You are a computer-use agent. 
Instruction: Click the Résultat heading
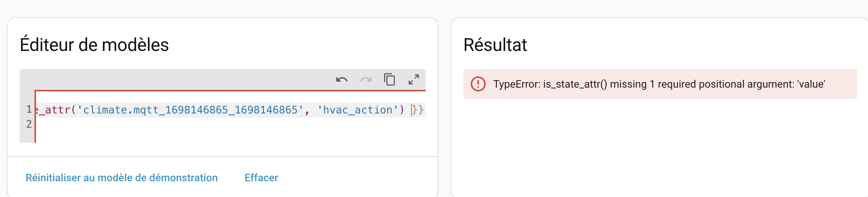495,45
